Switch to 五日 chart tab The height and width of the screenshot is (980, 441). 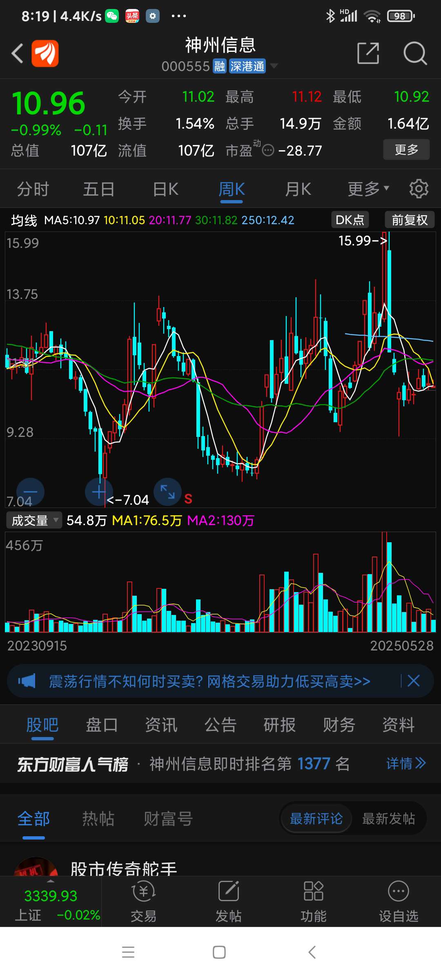point(99,189)
